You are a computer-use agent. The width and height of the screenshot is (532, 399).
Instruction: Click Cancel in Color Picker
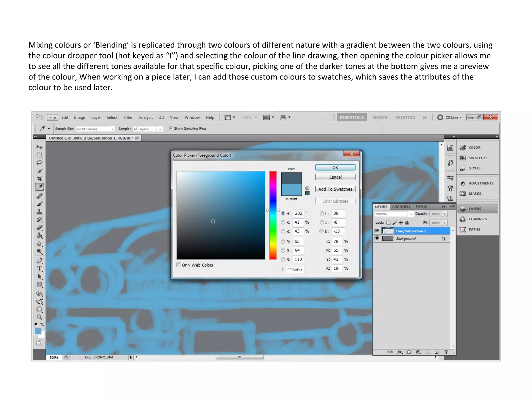tap(335, 177)
